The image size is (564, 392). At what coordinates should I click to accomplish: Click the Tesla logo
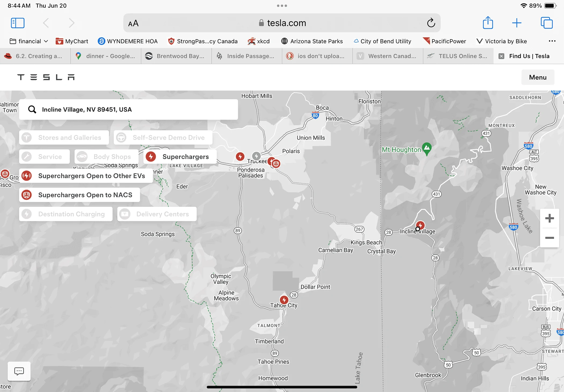46,77
